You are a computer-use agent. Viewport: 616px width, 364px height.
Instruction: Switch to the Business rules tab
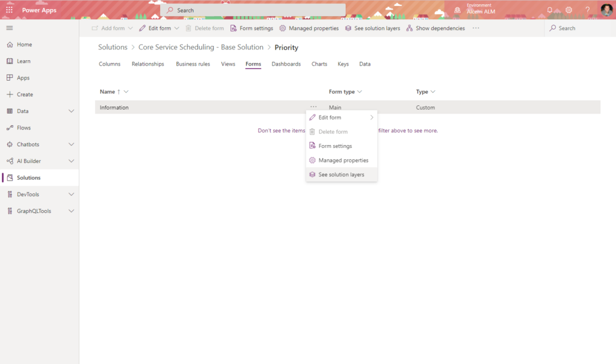[192, 64]
